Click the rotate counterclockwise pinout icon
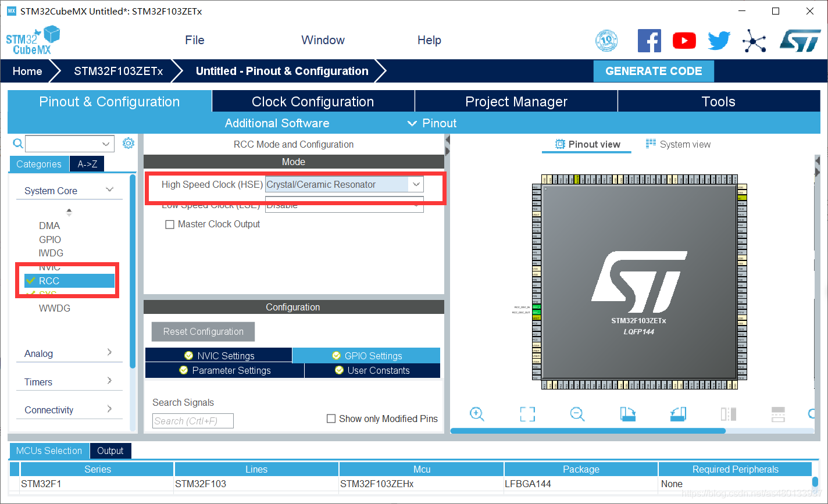Viewport: 828px width, 504px height. coord(678,414)
